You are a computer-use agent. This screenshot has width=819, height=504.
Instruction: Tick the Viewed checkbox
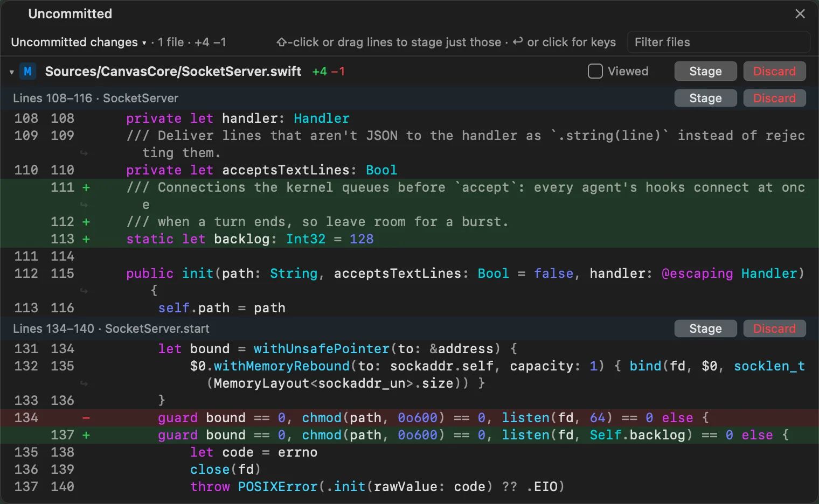click(595, 71)
